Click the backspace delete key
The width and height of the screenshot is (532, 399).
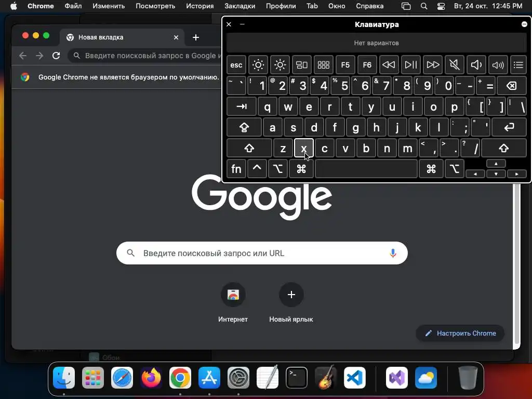tap(512, 86)
